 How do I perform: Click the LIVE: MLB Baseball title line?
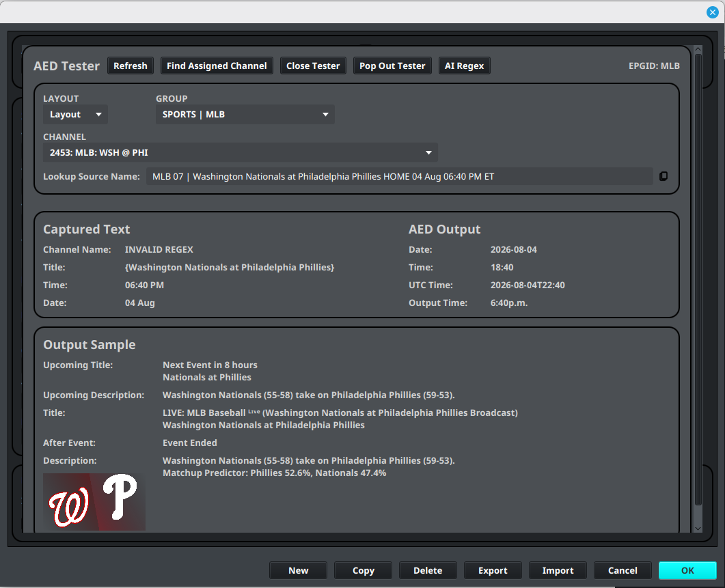tap(340, 412)
